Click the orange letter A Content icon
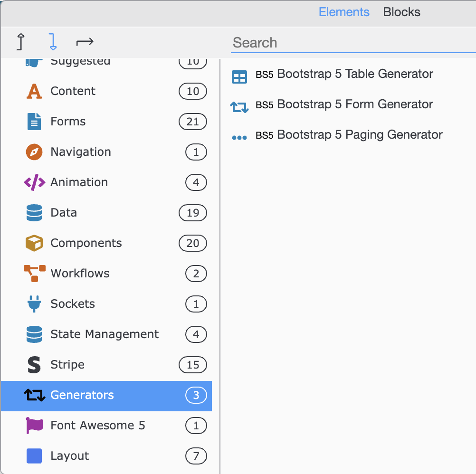This screenshot has width=476, height=474. coord(34,91)
